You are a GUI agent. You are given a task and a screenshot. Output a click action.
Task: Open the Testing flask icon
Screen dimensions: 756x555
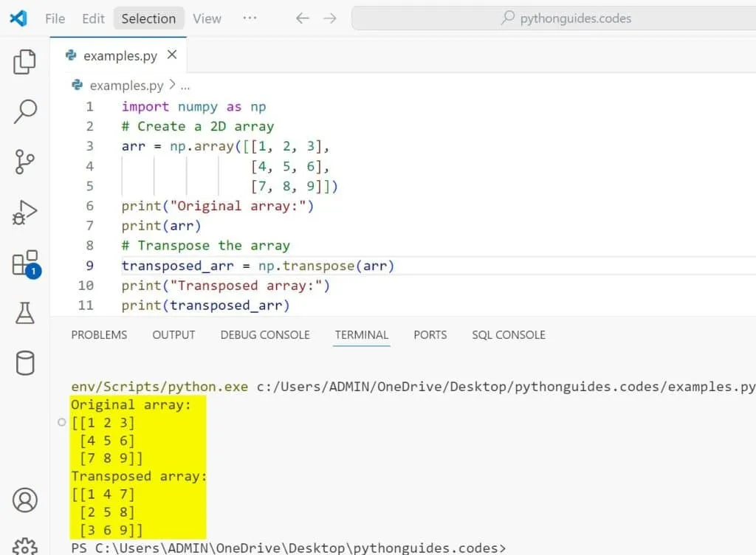pos(24,313)
